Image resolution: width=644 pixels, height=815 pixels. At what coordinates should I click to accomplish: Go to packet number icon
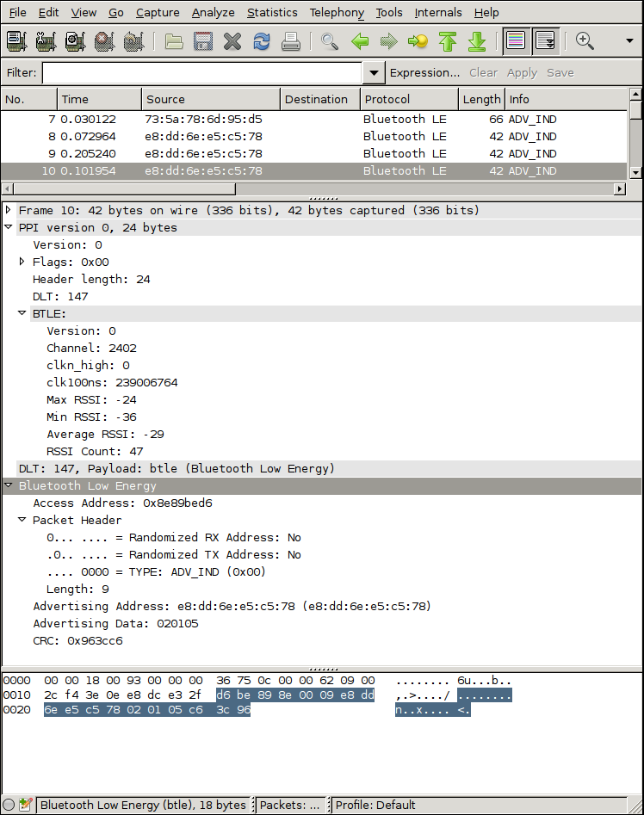pyautogui.click(x=418, y=41)
